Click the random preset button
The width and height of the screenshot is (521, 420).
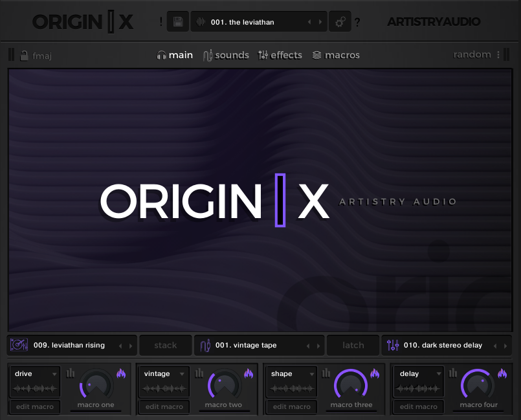click(x=472, y=54)
